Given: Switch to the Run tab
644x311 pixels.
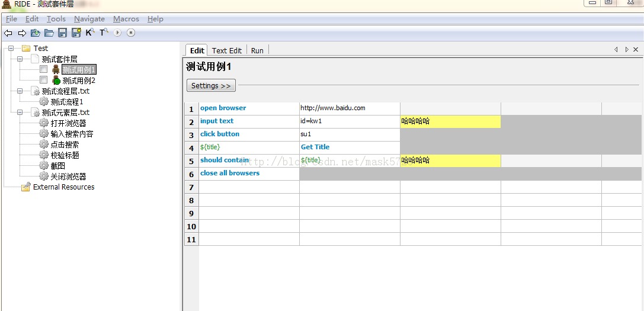Looking at the screenshot, I should coord(257,50).
